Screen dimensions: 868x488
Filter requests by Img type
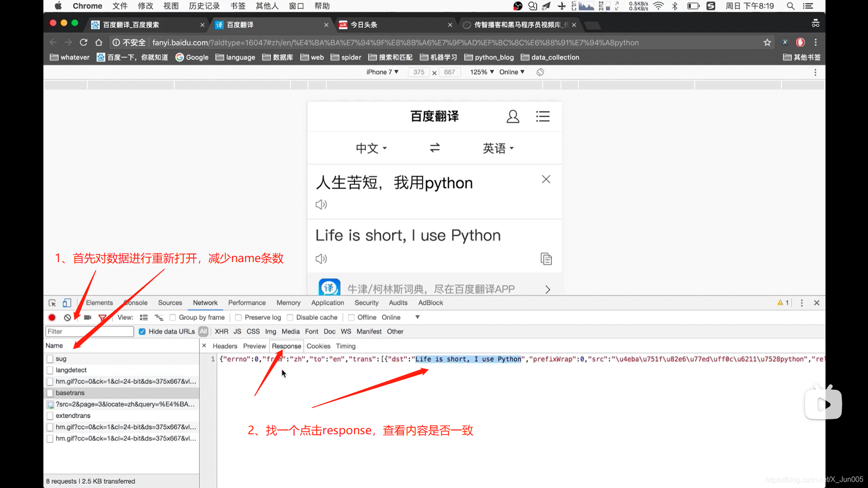click(x=270, y=332)
